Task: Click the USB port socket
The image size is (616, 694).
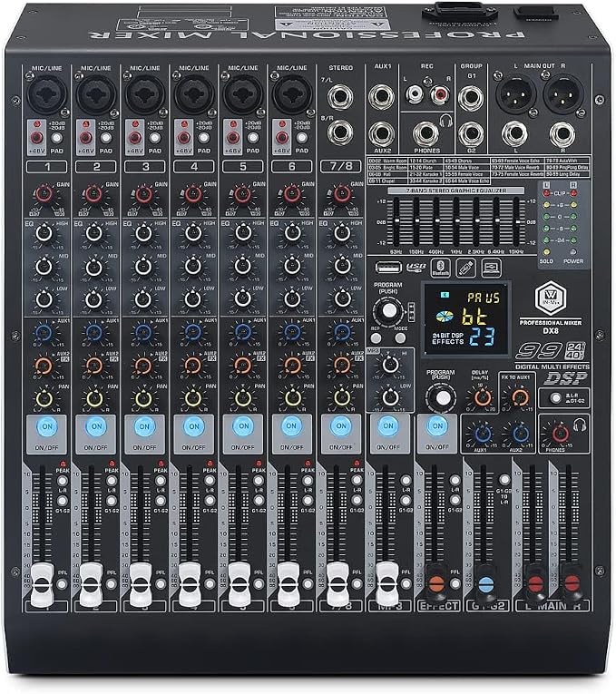Action: (x=388, y=267)
